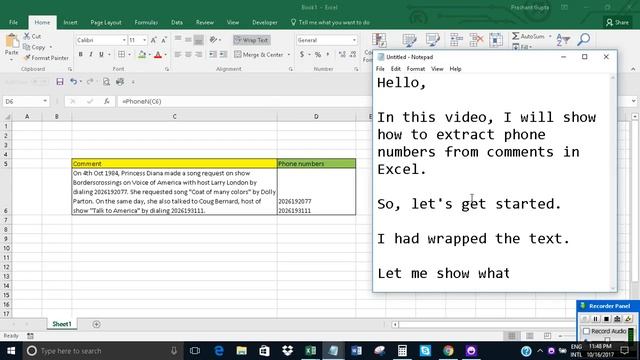This screenshot has height=360, width=640.
Task: Click the Share button
Action: coord(617,22)
